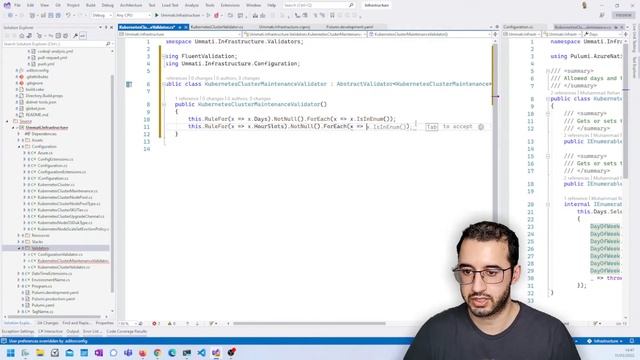Switch to KubernetesClusterValidator.cs tab
The height and width of the screenshot is (360, 640).
[217, 27]
